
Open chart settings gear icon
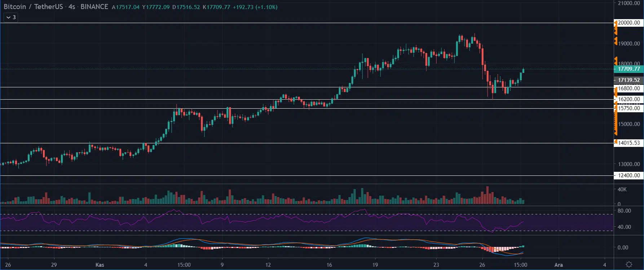tap(629, 265)
